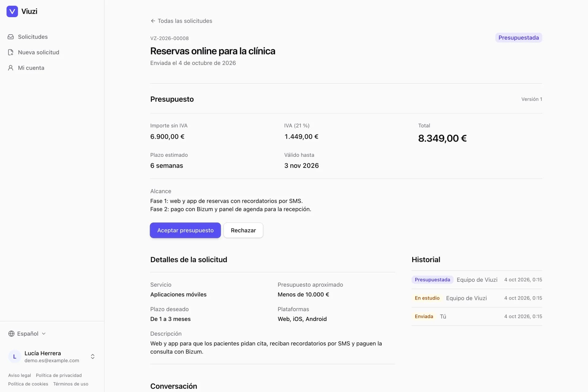Click Lucía Herrera's avatar initial
Image resolution: width=588 pixels, height=392 pixels.
pos(14,356)
